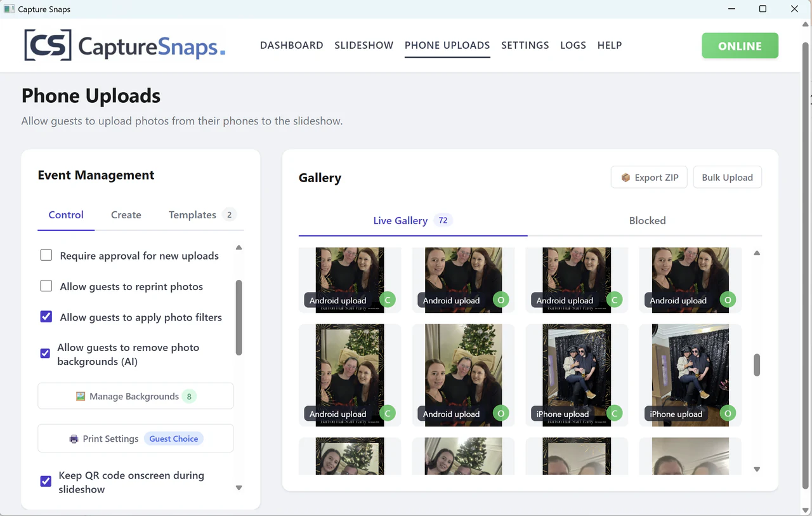Image resolution: width=812 pixels, height=516 pixels.
Task: Disable Allow guests to remove photo backgrounds (AI)
Action: click(x=45, y=354)
